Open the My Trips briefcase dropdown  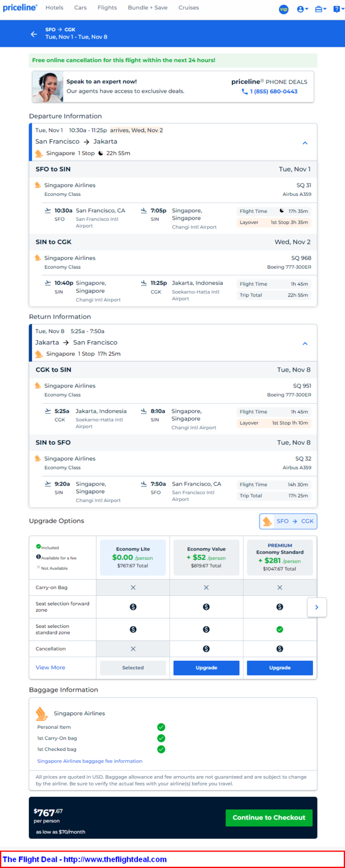coord(321,9)
